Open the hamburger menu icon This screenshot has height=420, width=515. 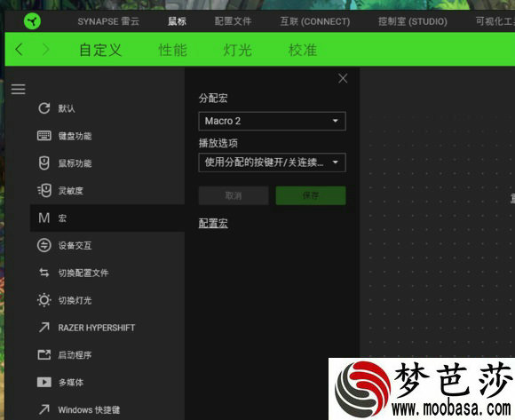click(x=18, y=89)
